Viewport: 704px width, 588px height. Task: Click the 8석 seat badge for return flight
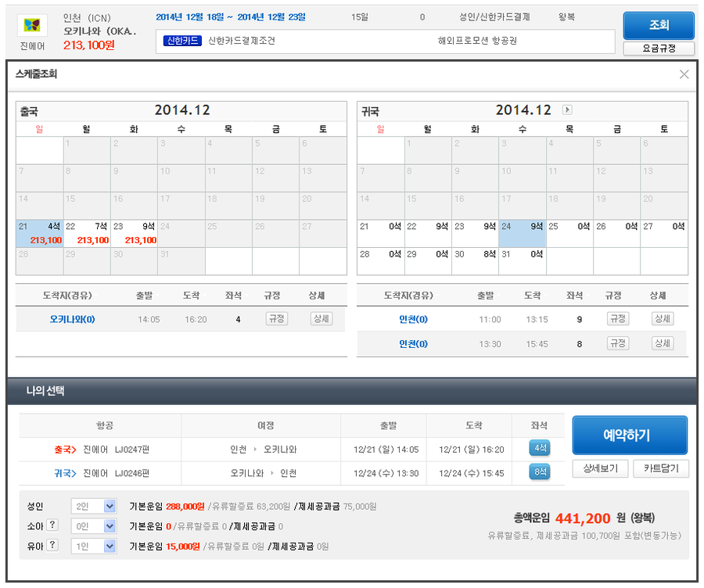[539, 472]
